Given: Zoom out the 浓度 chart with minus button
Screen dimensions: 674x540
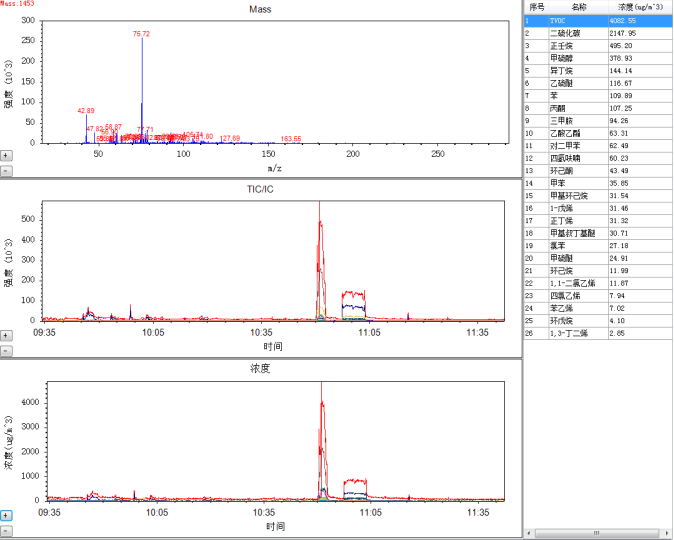Looking at the screenshot, I should (x=6, y=531).
